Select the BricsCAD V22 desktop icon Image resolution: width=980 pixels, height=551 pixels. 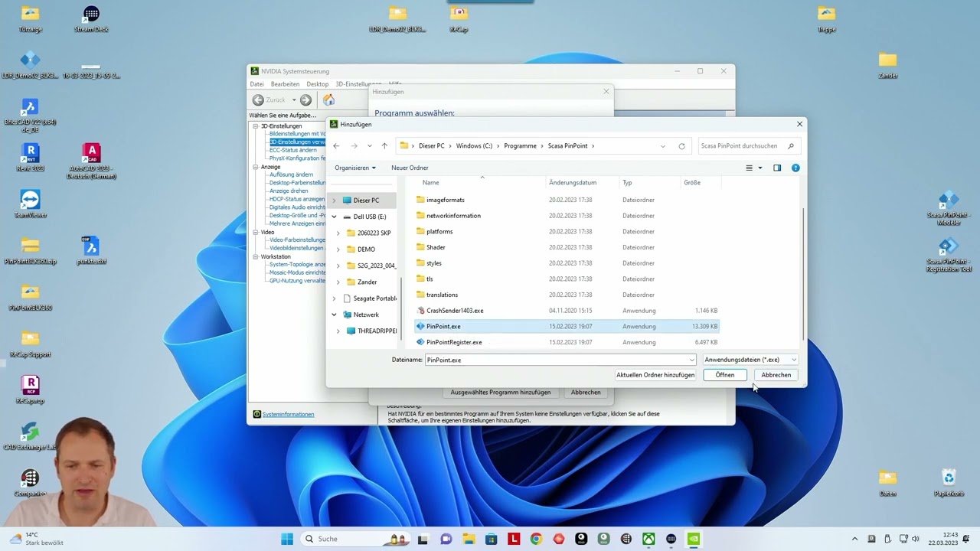pos(30,115)
